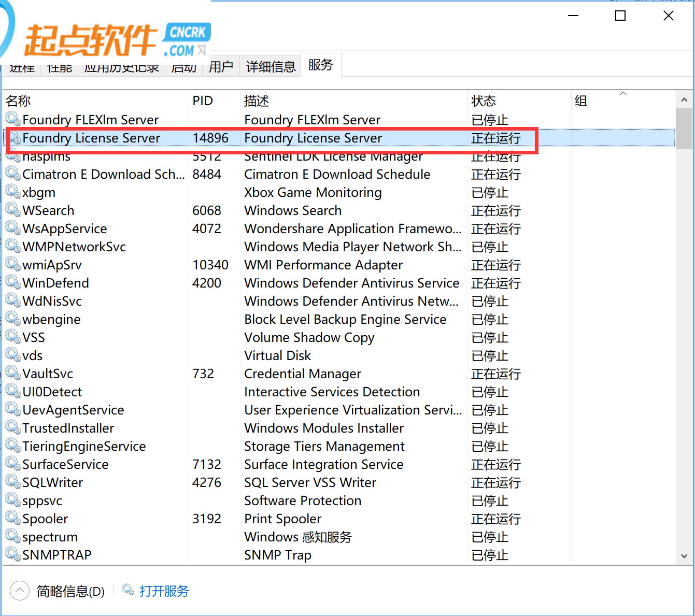
Task: Click description Block Level Backup Engine Service
Action: pyautogui.click(x=345, y=319)
